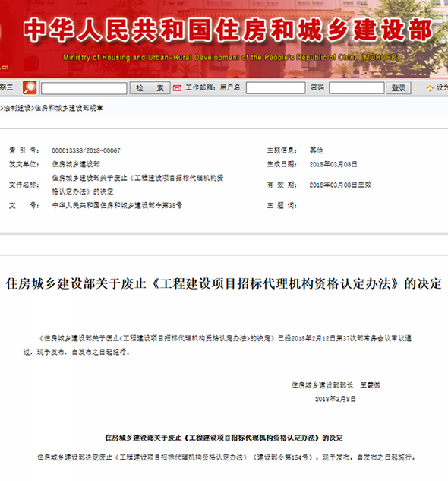The width and height of the screenshot is (448, 481).
Task: Click issuing unit value 住房城乡建设部
Action: pos(76,164)
